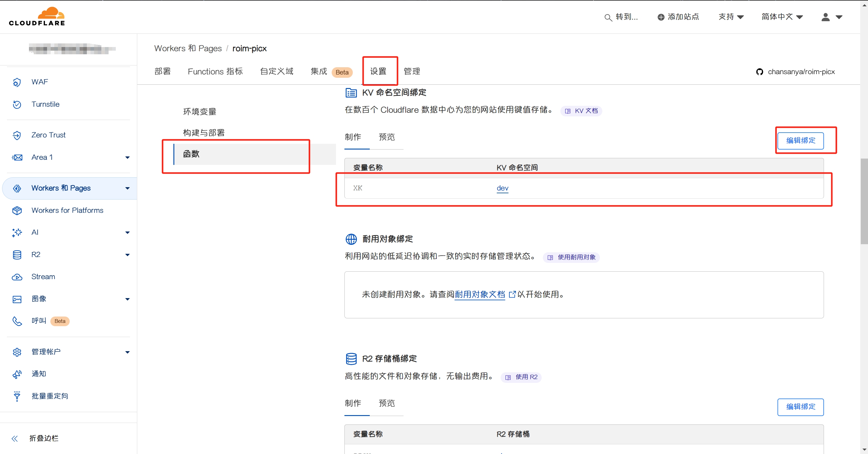Screen dimensions: 868x454
Task: Click the 管理帐户 gear icon
Action: click(x=17, y=352)
